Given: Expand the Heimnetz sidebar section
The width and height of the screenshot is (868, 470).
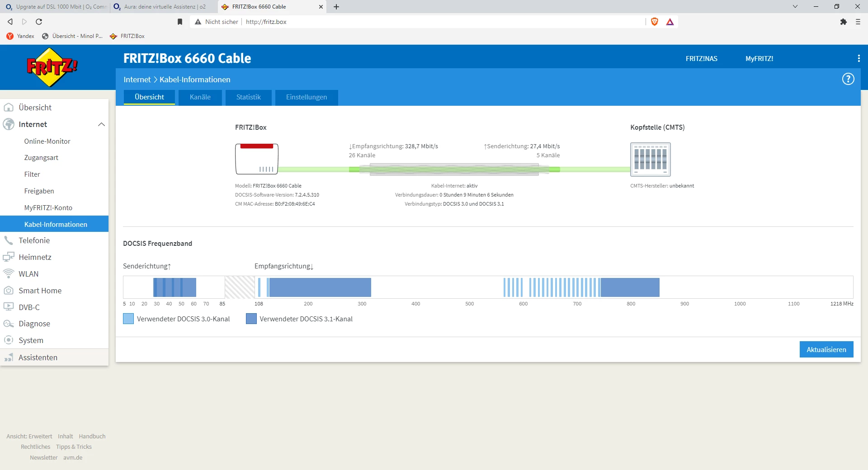Looking at the screenshot, I should (x=35, y=257).
